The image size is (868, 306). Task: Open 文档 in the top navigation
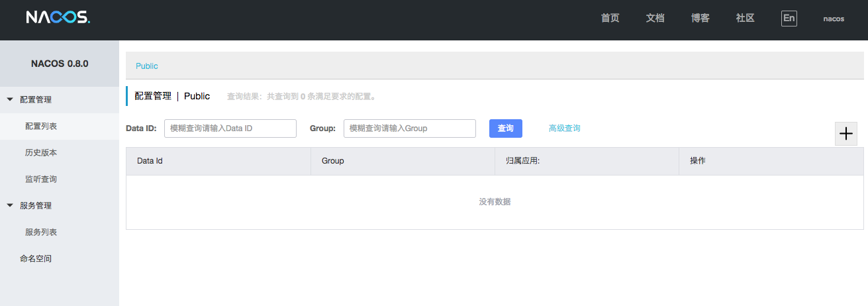click(655, 19)
